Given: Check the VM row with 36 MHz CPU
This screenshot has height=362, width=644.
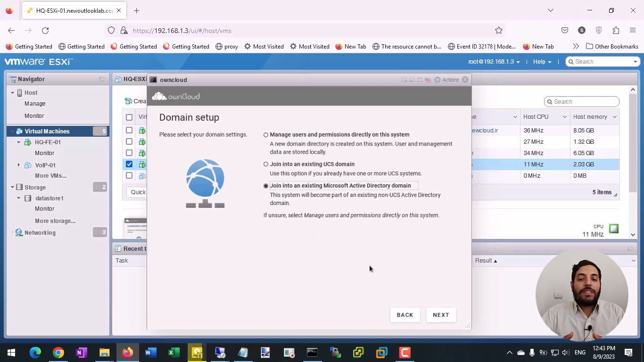Looking at the screenshot, I should [x=129, y=130].
